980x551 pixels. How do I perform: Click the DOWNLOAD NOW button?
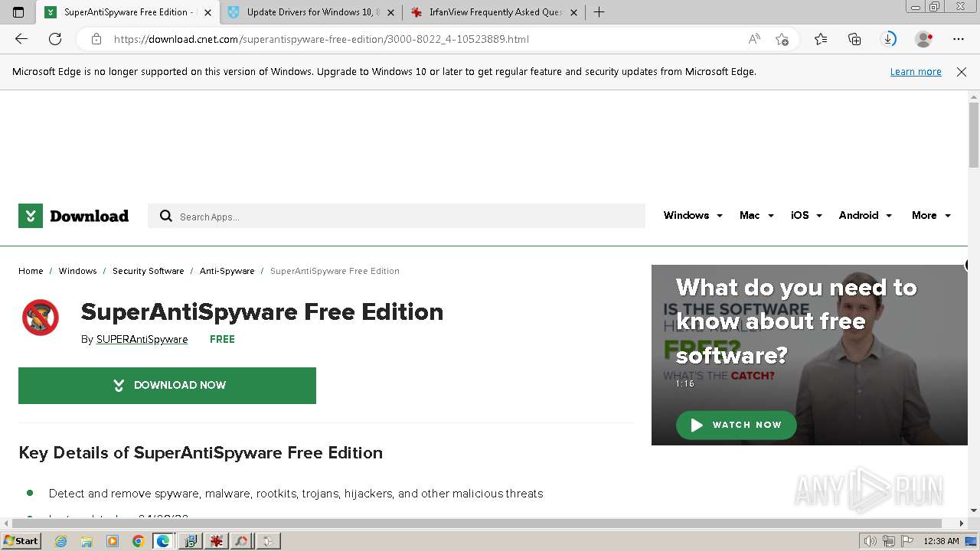(x=167, y=385)
